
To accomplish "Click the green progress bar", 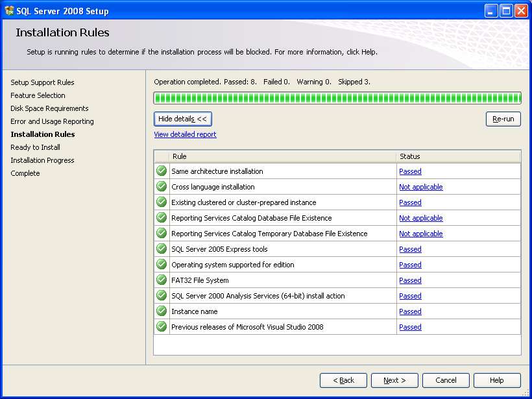I will click(x=337, y=98).
